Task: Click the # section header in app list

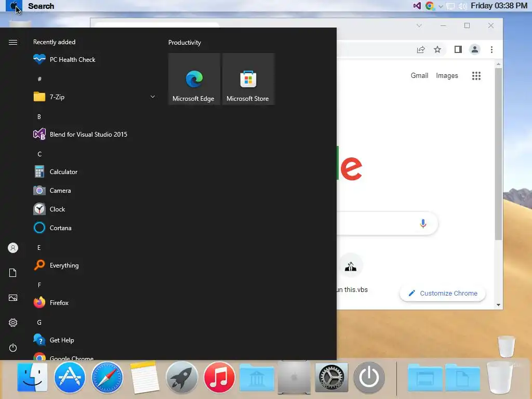Action: click(x=39, y=79)
